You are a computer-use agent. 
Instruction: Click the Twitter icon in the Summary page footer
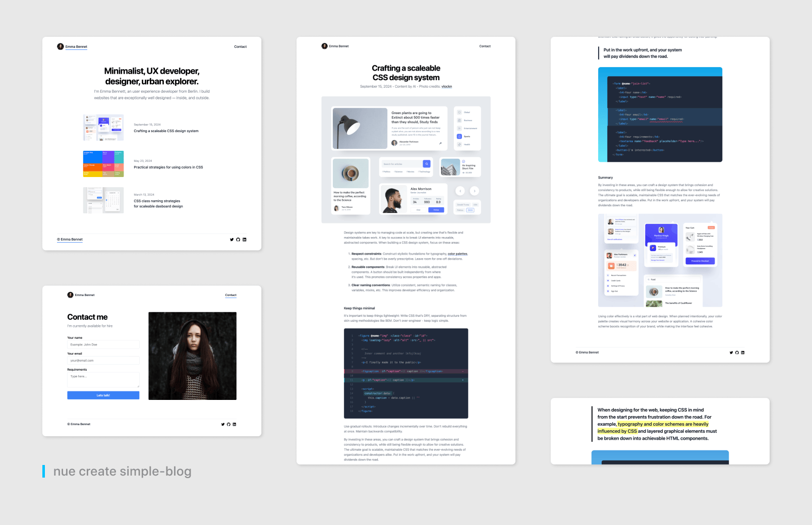click(731, 353)
